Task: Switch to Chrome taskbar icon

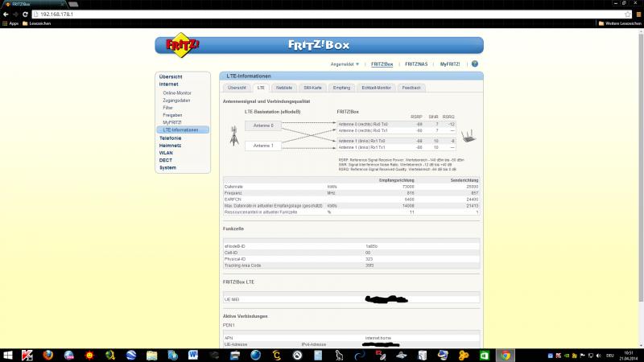Action: [506, 356]
